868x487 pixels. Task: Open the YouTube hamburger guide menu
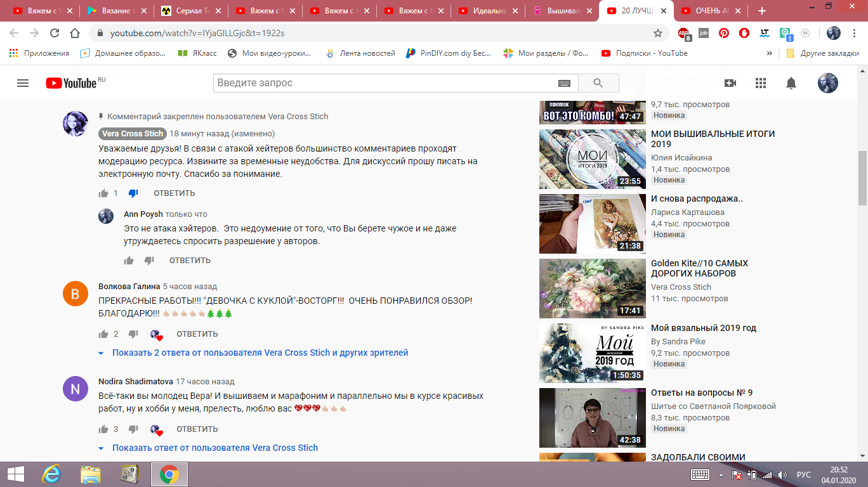[23, 83]
